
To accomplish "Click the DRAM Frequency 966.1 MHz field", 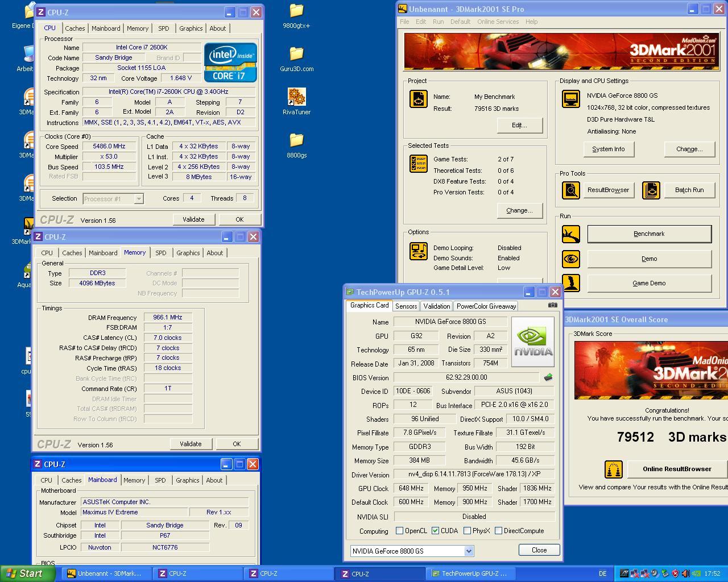I will click(x=168, y=318).
